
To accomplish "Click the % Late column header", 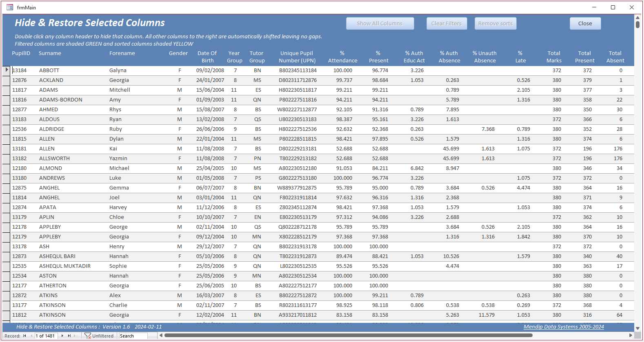I will click(x=520, y=57).
